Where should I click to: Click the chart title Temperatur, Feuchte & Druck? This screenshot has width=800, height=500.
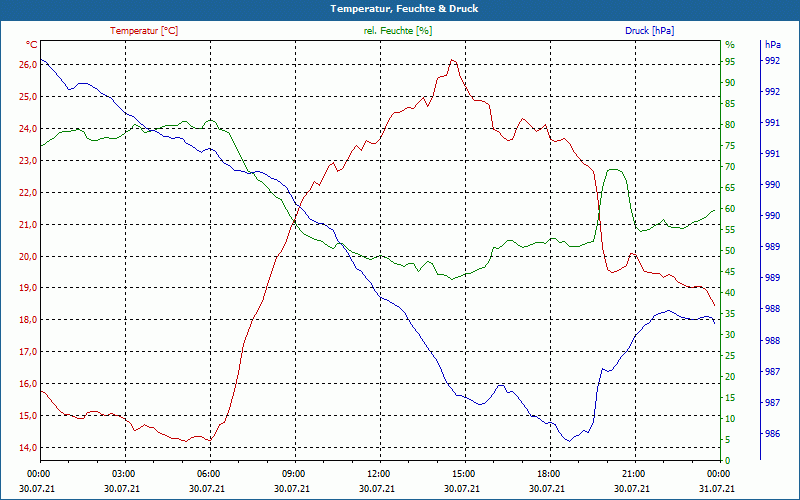(404, 9)
